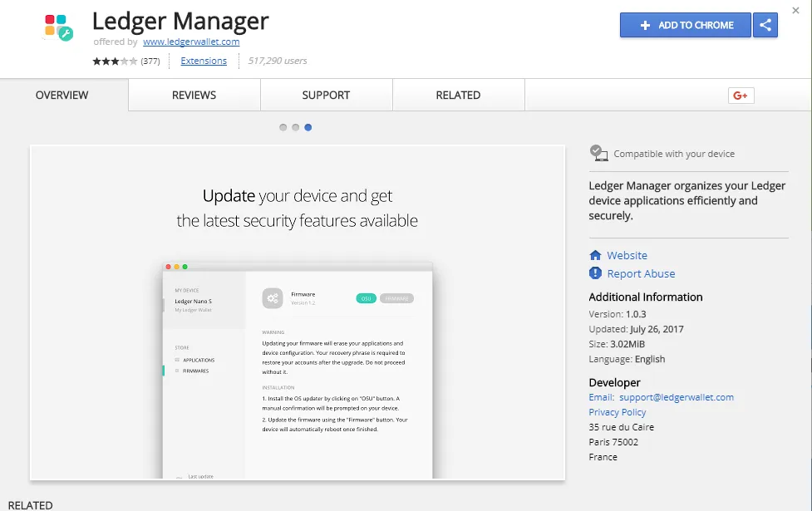Screen dimensions: 812x511
Task: Click the red window dot in screenshot
Action: tap(168, 267)
